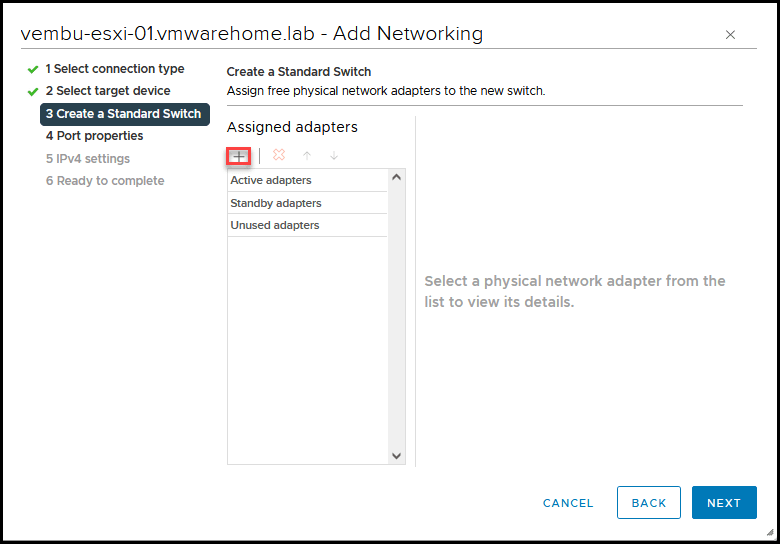This screenshot has height=544, width=780.
Task: Click the BACK button
Action: (649, 503)
